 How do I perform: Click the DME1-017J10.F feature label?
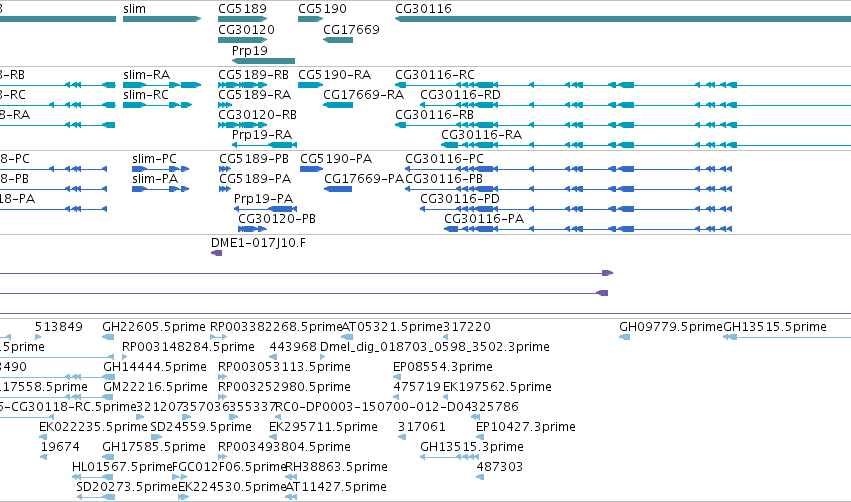click(258, 243)
